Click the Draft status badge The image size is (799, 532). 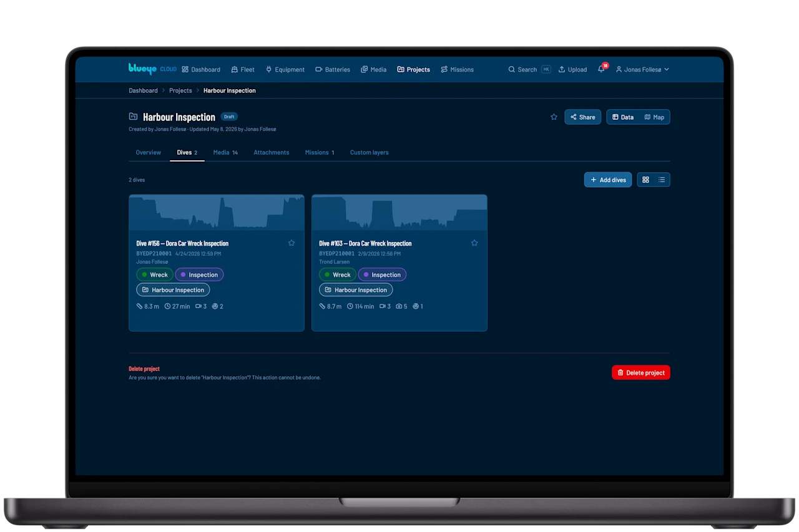pyautogui.click(x=229, y=117)
